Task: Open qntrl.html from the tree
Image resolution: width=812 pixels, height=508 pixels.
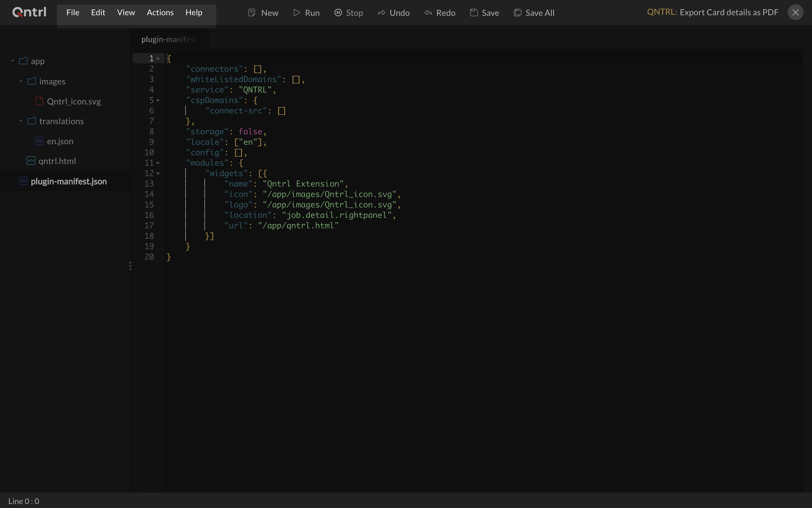Action: pyautogui.click(x=57, y=161)
